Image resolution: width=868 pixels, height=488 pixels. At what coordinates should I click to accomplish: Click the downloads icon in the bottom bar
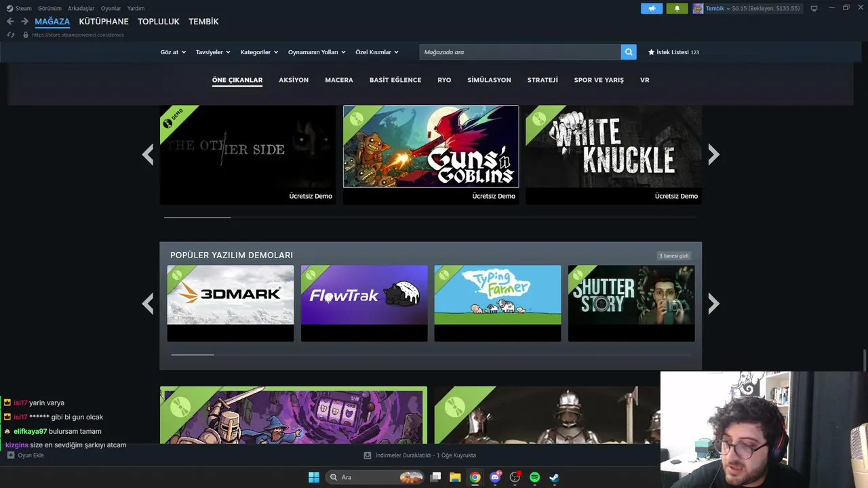click(x=368, y=455)
